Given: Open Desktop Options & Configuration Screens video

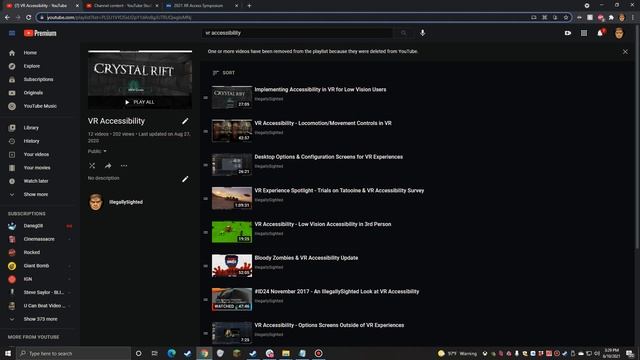Looking at the screenshot, I should [x=329, y=157].
